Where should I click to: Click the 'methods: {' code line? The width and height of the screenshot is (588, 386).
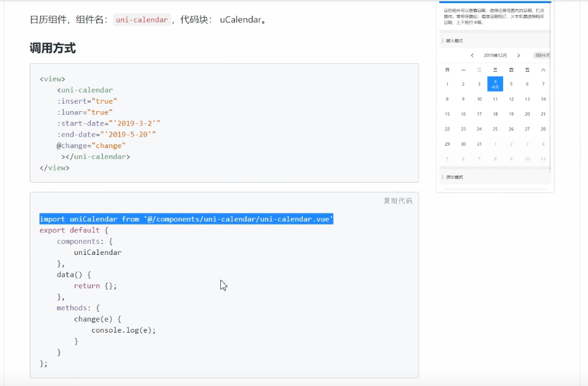coord(78,308)
